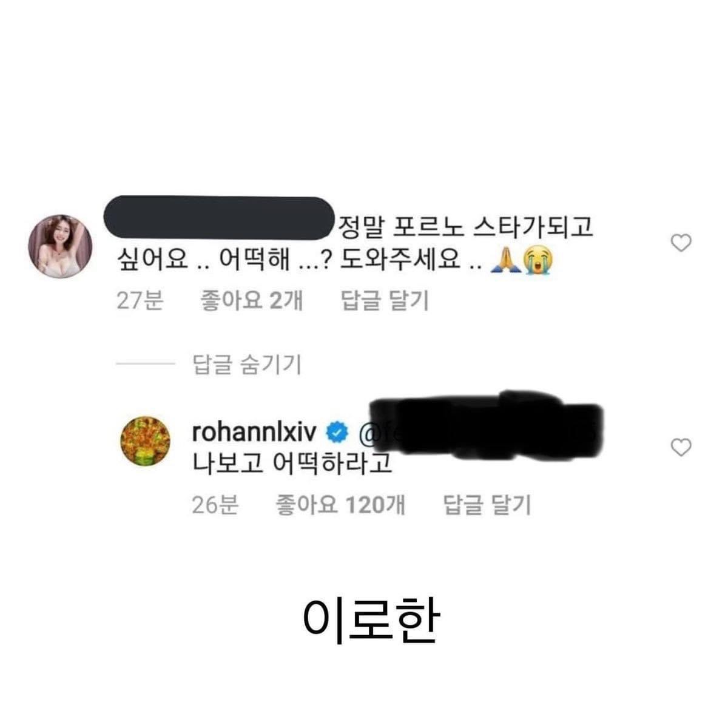
Task: Click the 27분 timestamp of first comment
Action: tap(140, 300)
